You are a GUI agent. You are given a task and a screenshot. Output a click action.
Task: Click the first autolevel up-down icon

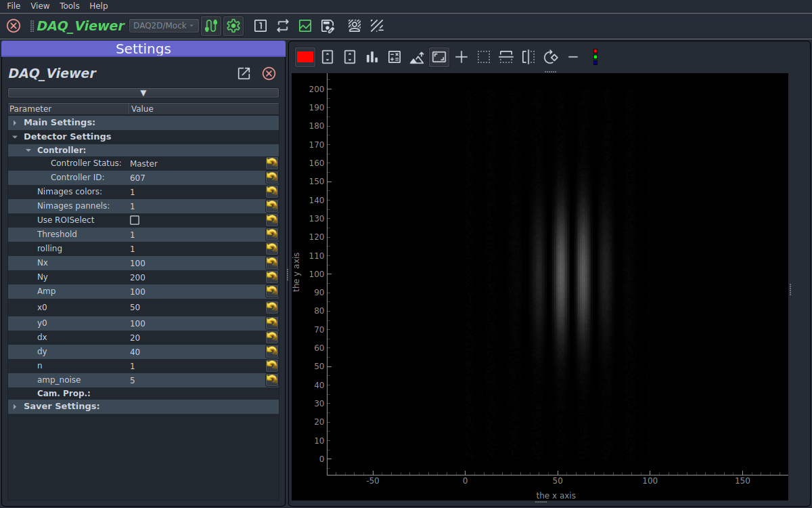point(328,57)
